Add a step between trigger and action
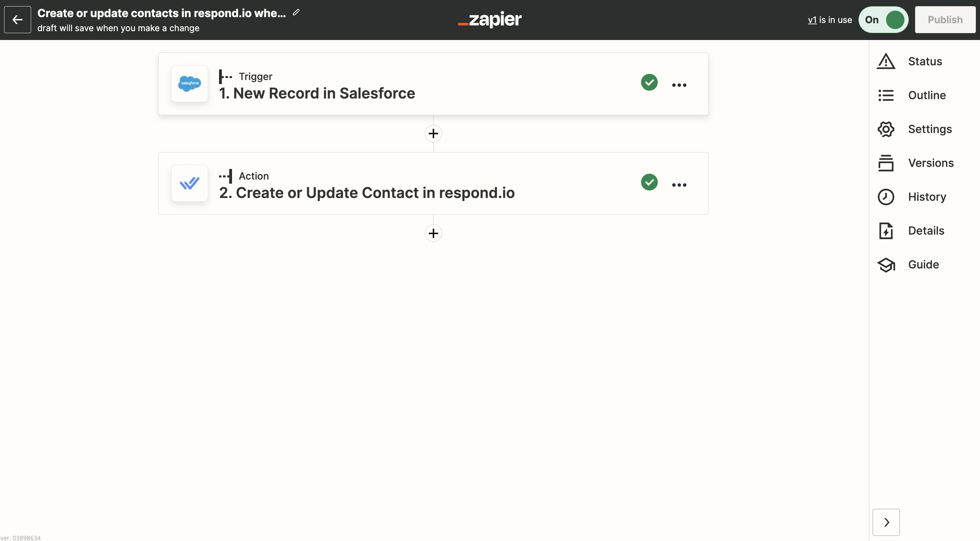The height and width of the screenshot is (541, 980). (x=433, y=133)
